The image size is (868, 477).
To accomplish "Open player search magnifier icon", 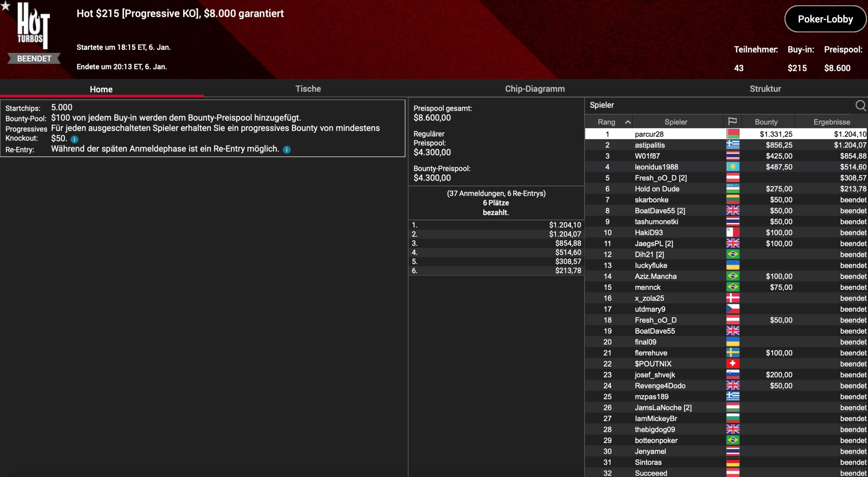I will [860, 106].
